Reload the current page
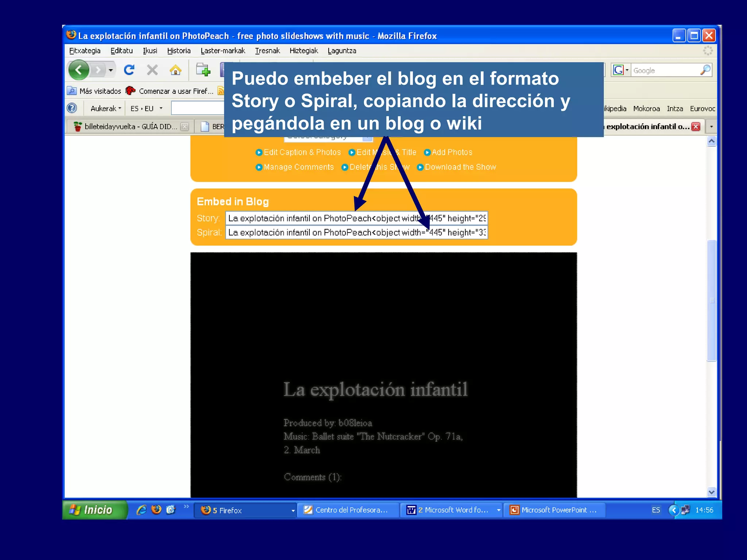Image resolution: width=747 pixels, height=560 pixels. tap(129, 70)
